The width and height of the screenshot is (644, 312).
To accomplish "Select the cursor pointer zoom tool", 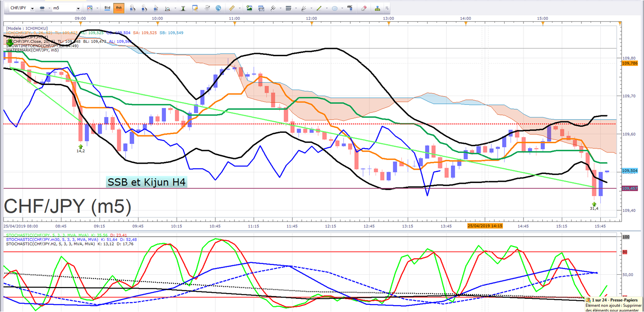I will [157, 8].
